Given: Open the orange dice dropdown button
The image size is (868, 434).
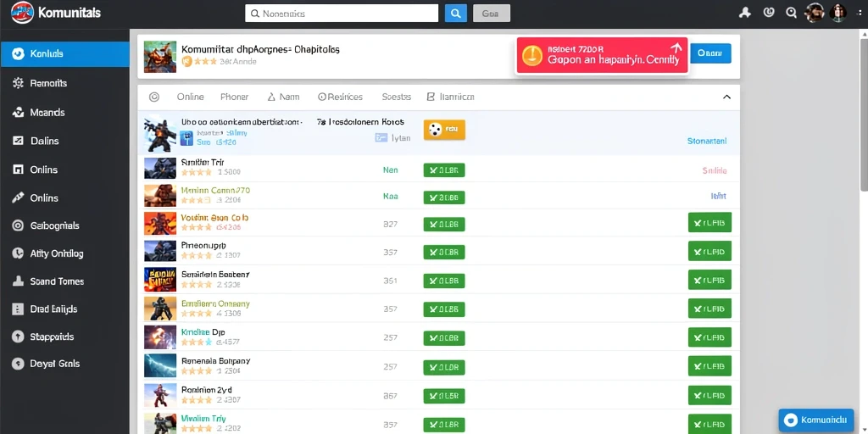Looking at the screenshot, I should pyautogui.click(x=444, y=130).
